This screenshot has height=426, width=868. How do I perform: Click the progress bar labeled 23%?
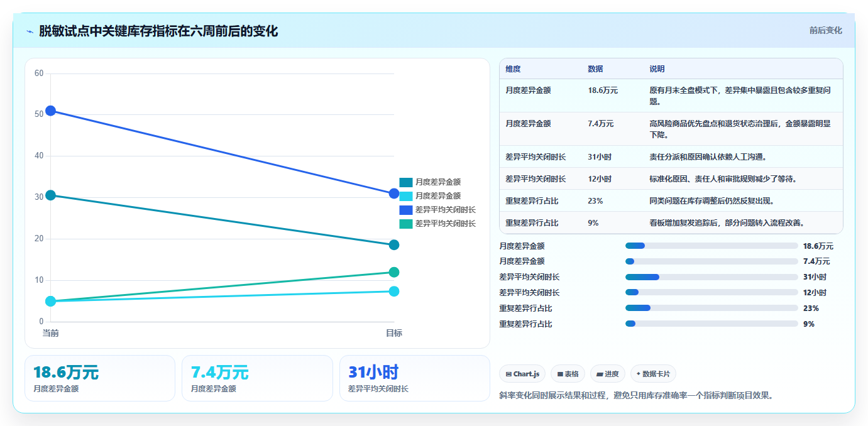(711, 308)
